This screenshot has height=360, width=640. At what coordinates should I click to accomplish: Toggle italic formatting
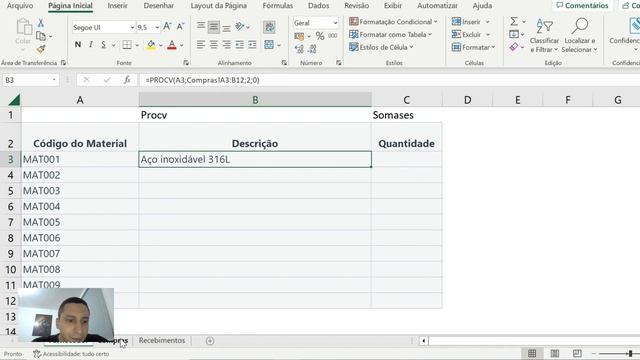pyautogui.click(x=91, y=44)
